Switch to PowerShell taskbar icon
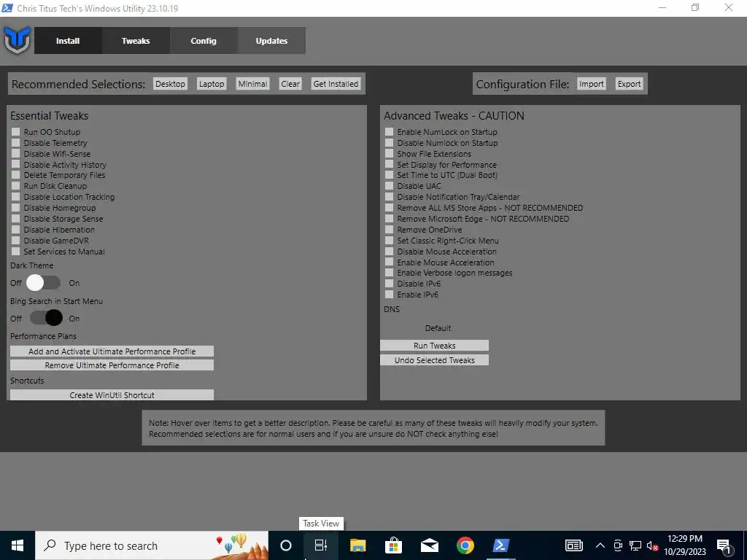 tap(500, 545)
